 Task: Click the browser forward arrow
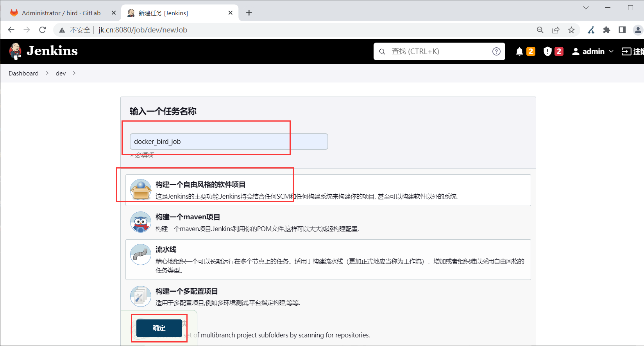pos(27,30)
